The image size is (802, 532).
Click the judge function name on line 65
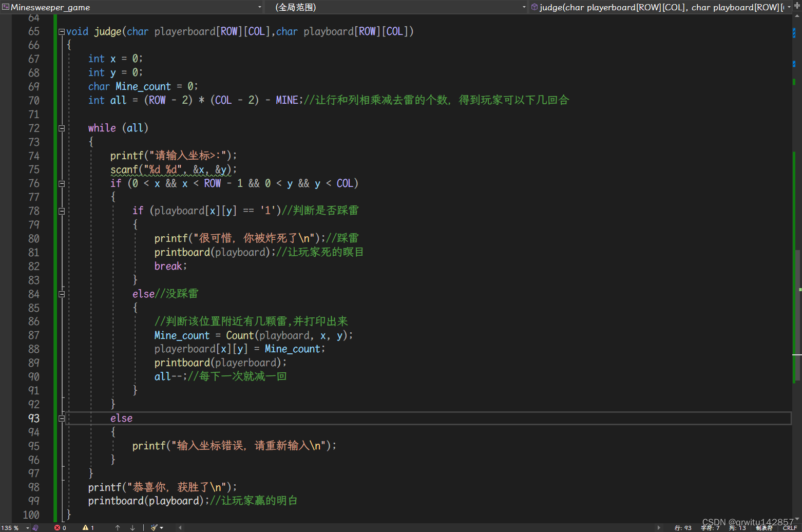[108, 31]
